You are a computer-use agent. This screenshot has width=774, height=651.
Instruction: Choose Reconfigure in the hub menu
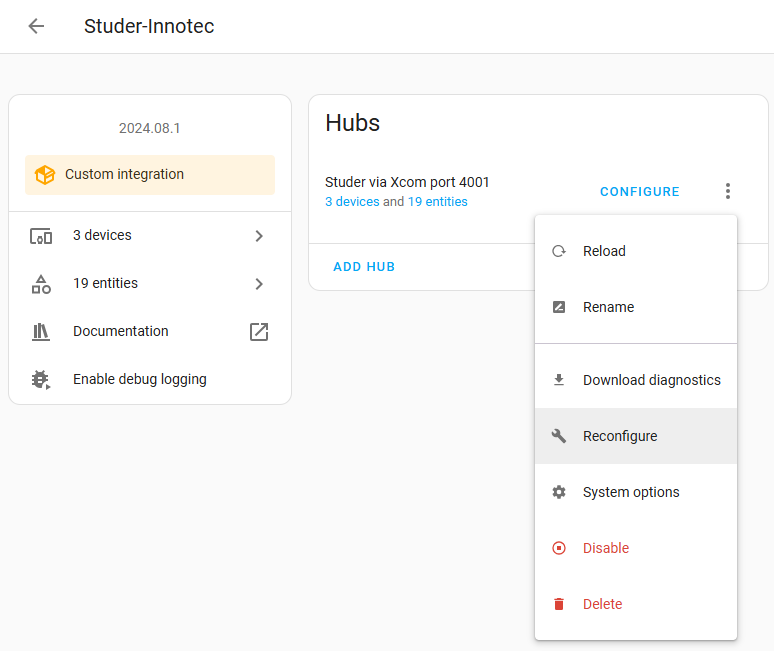tap(636, 436)
